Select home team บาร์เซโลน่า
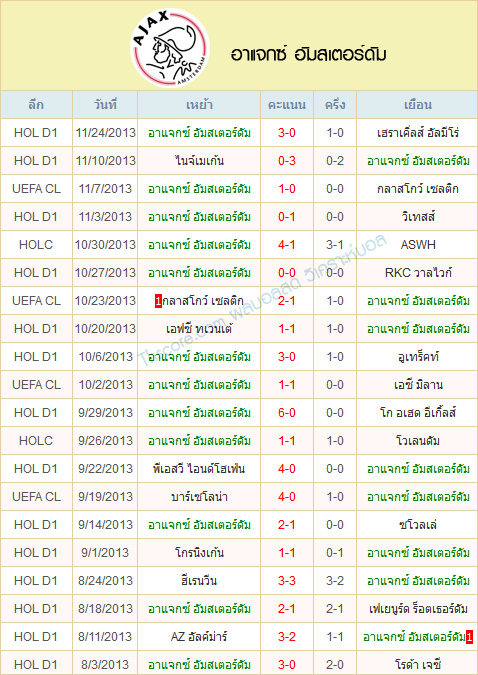The width and height of the screenshot is (478, 675). [199, 496]
